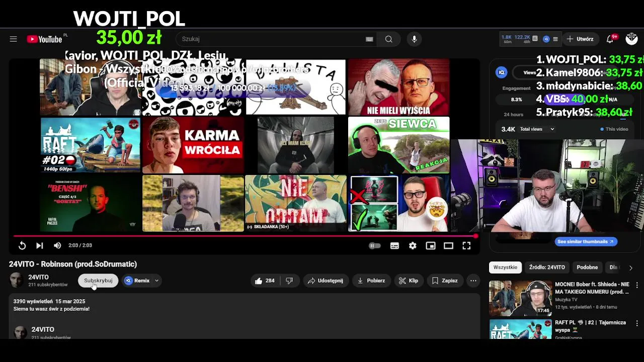
Task: Click the See similar thumbnails button
Action: [x=586, y=242]
